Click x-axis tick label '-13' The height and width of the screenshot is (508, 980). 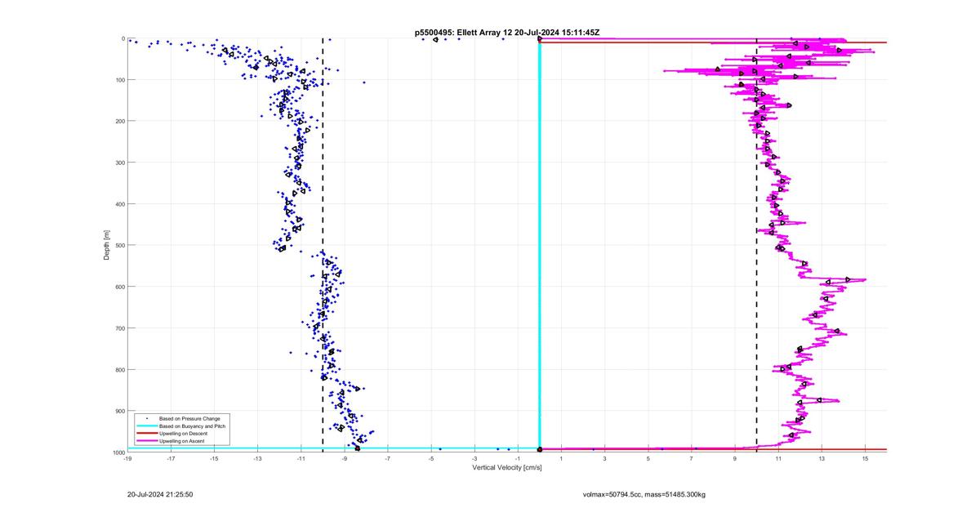(x=257, y=458)
